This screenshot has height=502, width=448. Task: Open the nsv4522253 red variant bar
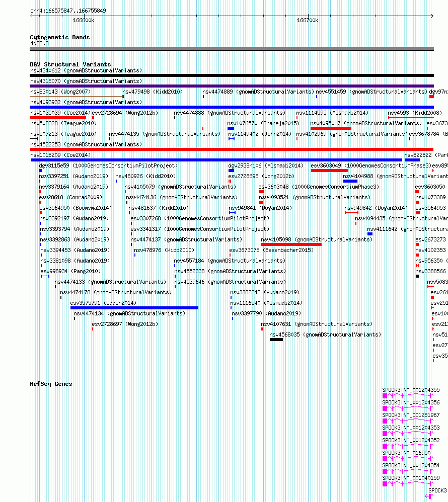click(232, 149)
